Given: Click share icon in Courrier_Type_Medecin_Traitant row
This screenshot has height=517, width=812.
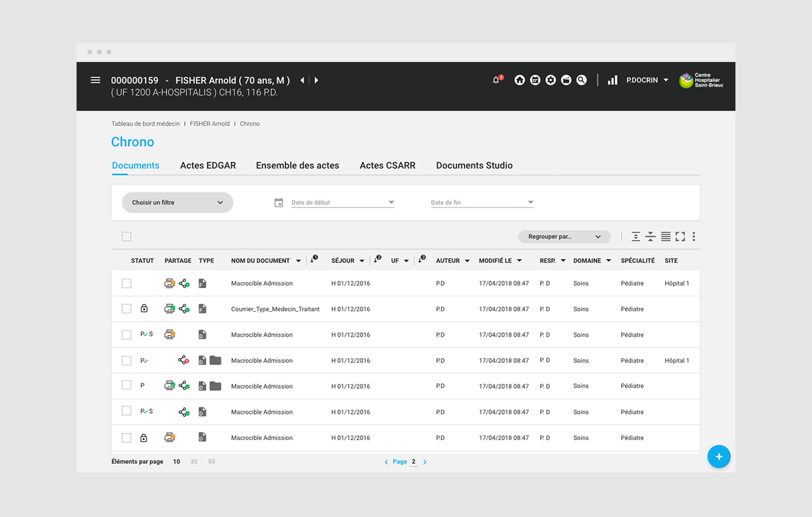Looking at the screenshot, I should [x=184, y=309].
